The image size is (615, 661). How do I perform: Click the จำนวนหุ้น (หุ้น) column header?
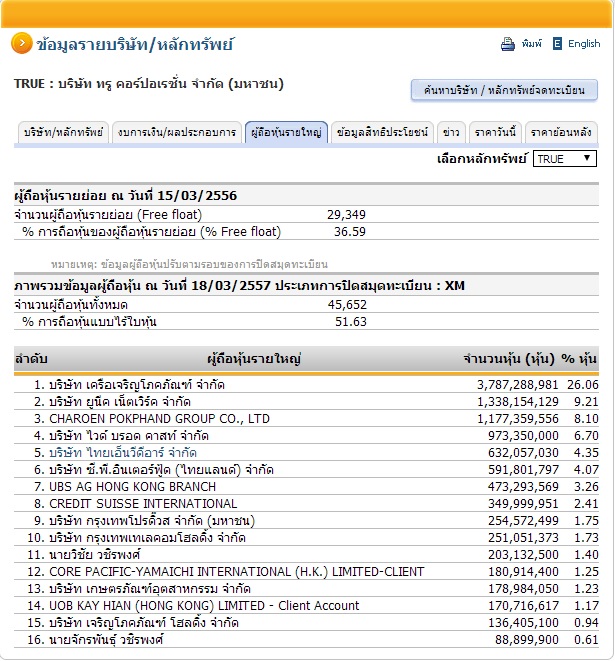509,359
